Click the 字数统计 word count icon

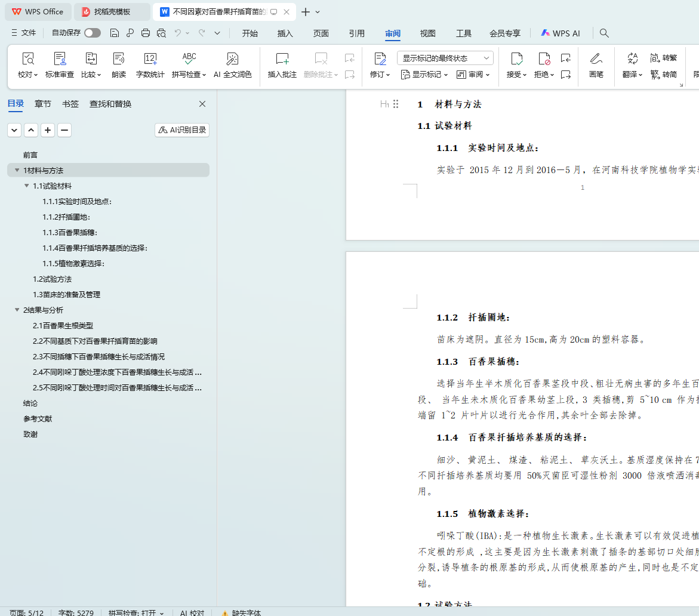pos(150,59)
